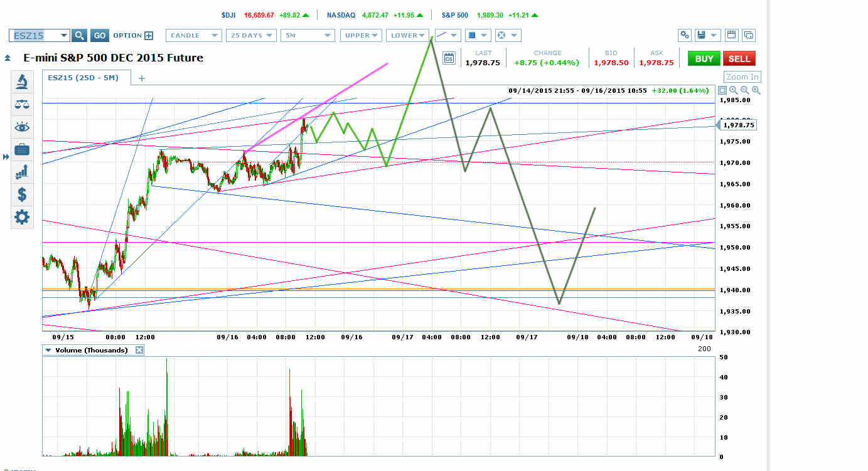Screen dimensions: 868x471
Task: Click the window layout icon in toolbar
Action: 731,35
